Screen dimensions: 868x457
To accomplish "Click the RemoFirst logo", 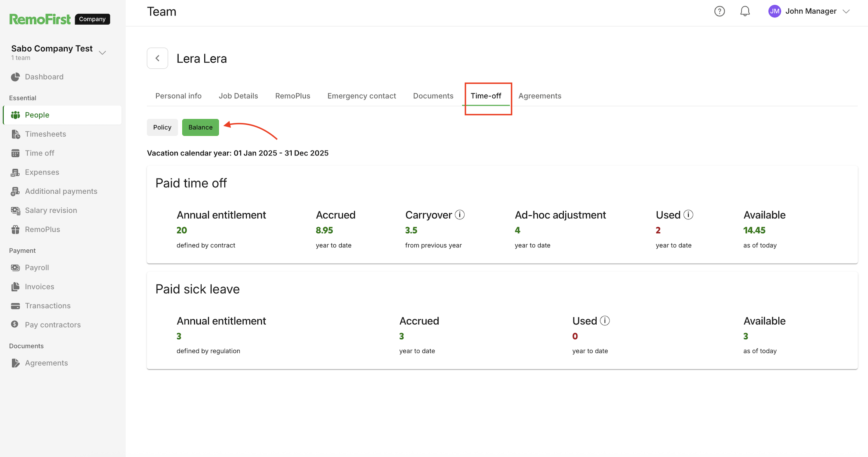I will (40, 19).
